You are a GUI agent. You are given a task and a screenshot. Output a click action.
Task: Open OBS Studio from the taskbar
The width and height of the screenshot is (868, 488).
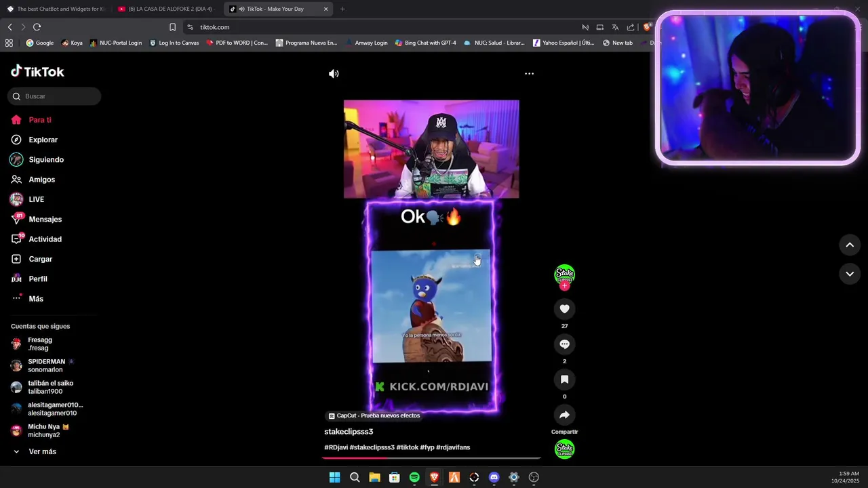click(534, 477)
